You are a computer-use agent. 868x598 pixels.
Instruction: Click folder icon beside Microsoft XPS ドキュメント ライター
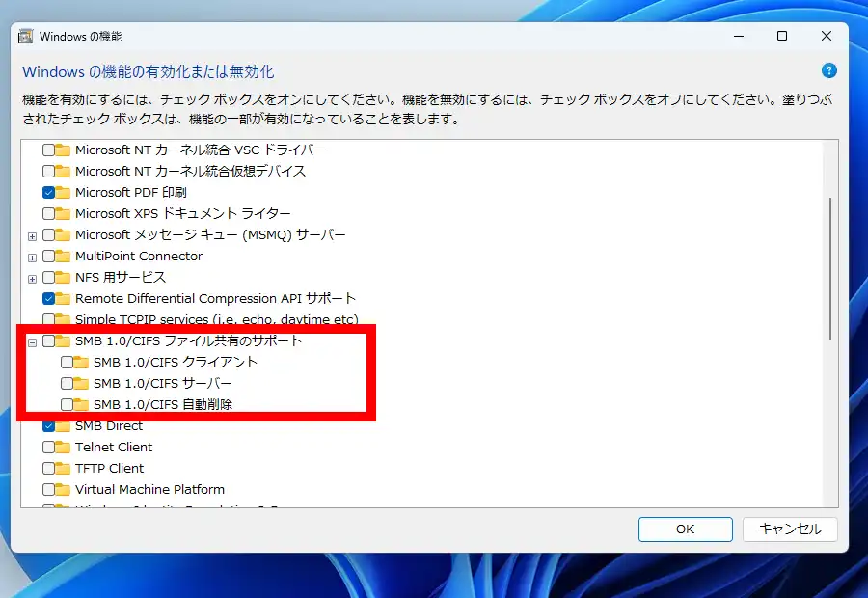[63, 214]
